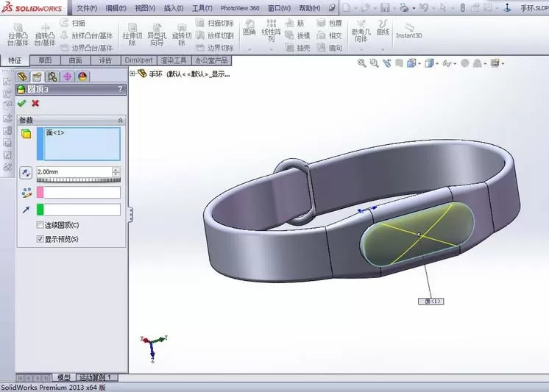Viewport: 549px width, 392px height.
Task: Click the 运动算例 1 motion study tab
Action: [x=96, y=377]
